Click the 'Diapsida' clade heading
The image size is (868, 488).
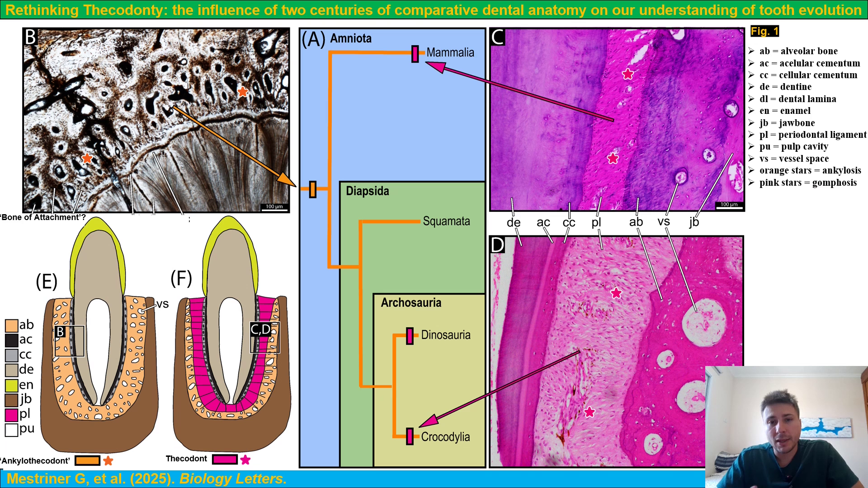tap(368, 191)
